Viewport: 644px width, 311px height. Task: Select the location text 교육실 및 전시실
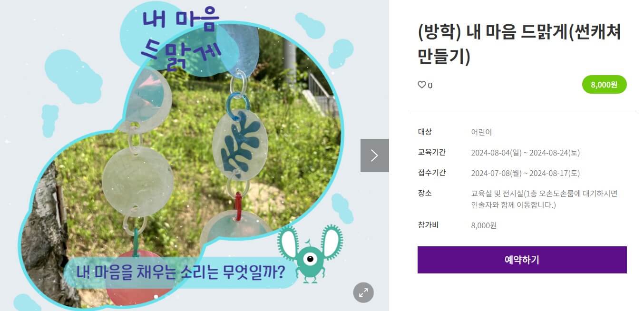click(x=497, y=194)
